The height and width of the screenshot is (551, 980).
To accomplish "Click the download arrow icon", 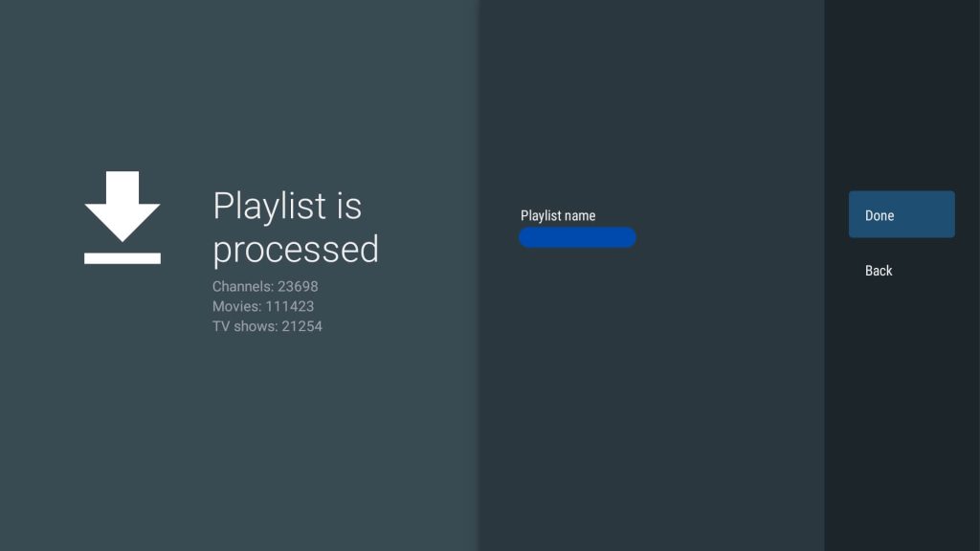I will (122, 205).
